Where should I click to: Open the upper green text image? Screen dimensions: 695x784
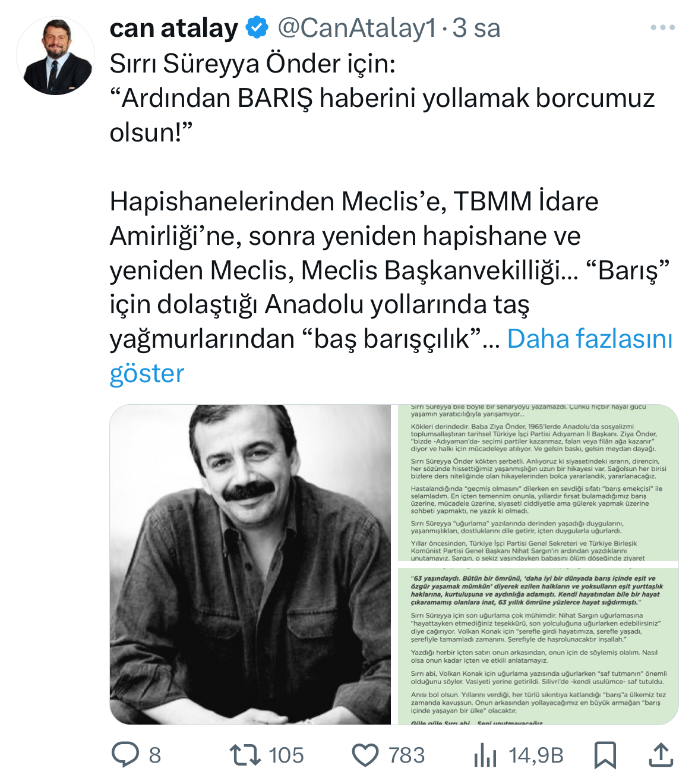pos(538,483)
